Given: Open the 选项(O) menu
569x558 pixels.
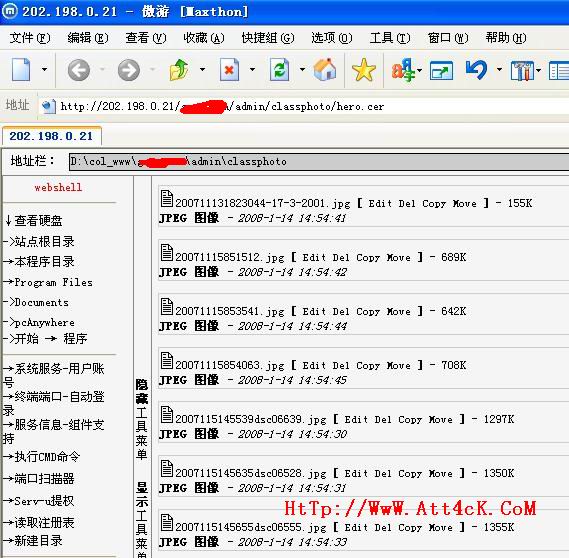Looking at the screenshot, I should coord(332,38).
